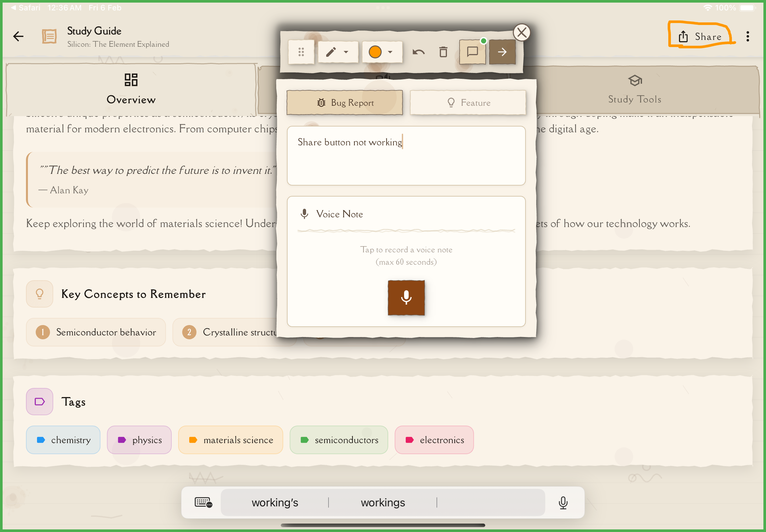766x532 pixels.
Task: Open the Overview tab
Action: tap(131, 89)
